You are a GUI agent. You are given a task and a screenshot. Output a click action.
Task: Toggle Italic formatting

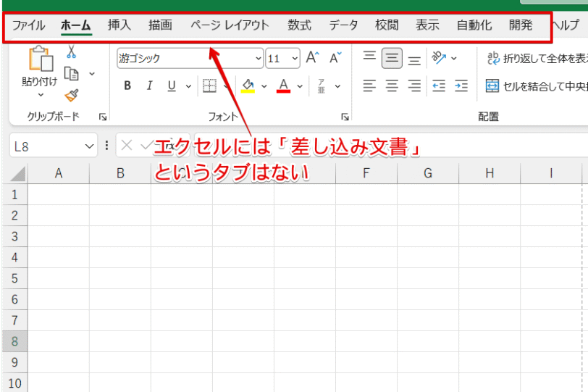[150, 86]
